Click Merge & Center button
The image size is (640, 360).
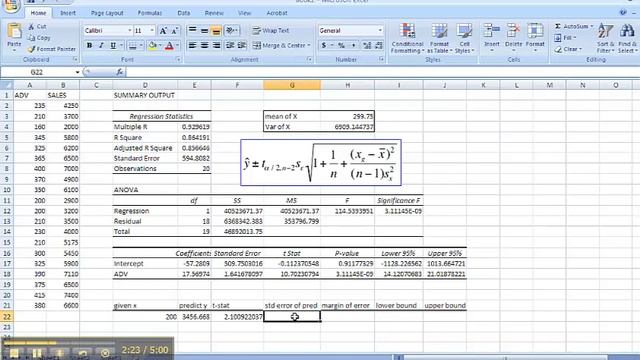coord(279,45)
